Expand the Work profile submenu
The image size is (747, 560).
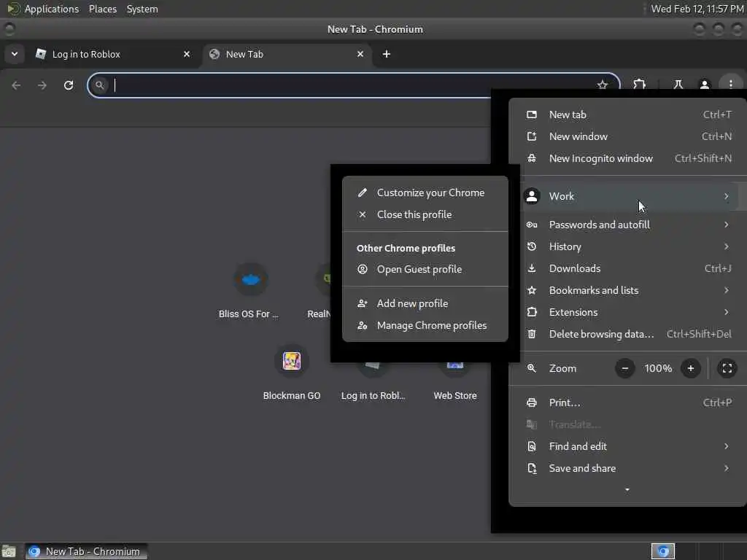(629, 196)
